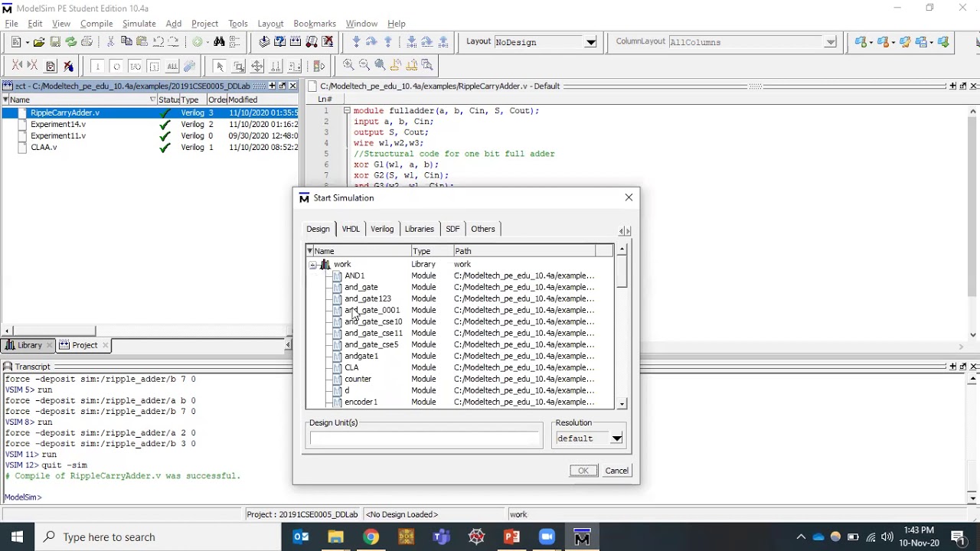This screenshot has width=980, height=551.
Task: Collapse the fulladder module code fold
Action: coord(347,111)
